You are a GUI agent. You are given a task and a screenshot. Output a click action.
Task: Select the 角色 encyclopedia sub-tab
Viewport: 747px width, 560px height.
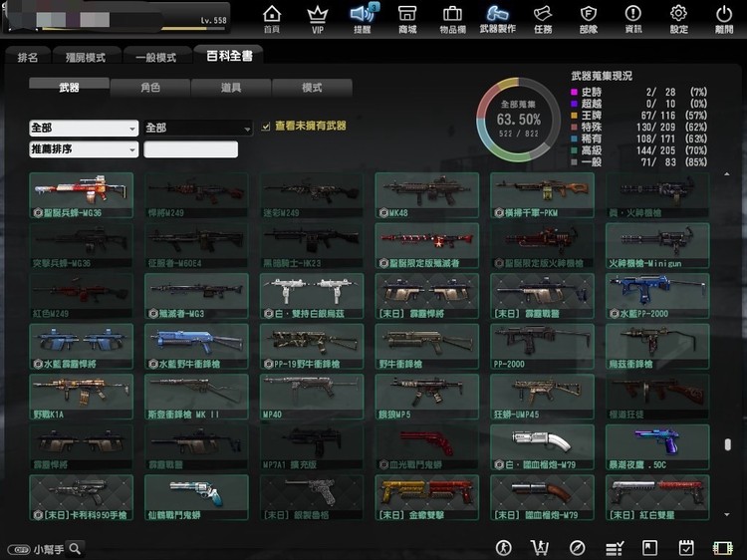click(150, 88)
